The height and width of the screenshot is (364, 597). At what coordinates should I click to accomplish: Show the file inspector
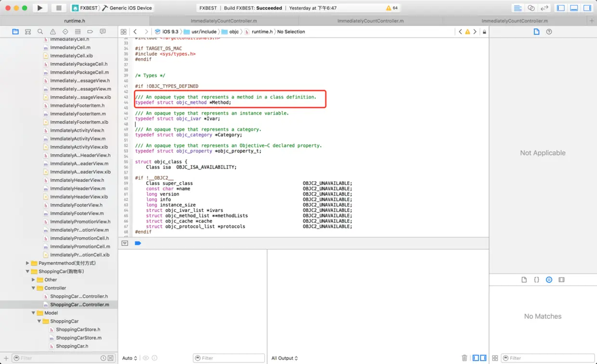coord(536,31)
